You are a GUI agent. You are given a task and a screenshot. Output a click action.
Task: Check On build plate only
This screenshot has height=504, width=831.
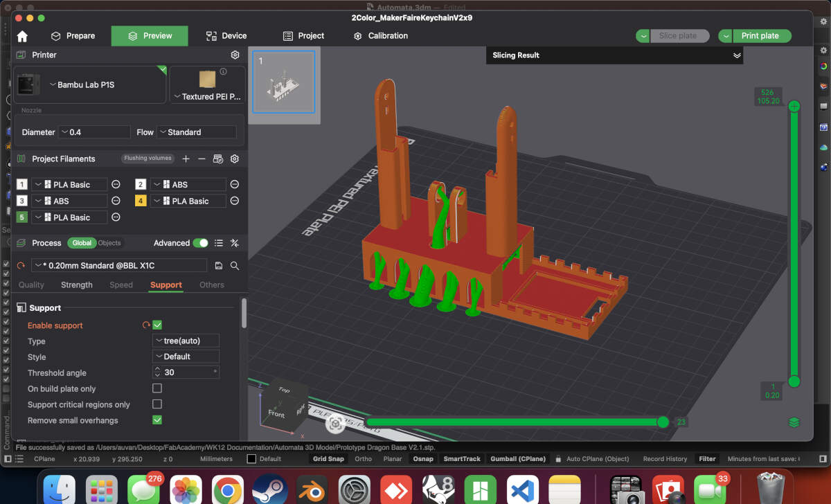pos(157,388)
